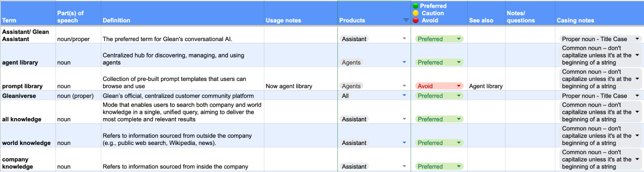Select the prompt library term cell
The width and height of the screenshot is (644, 172).
point(28,79)
